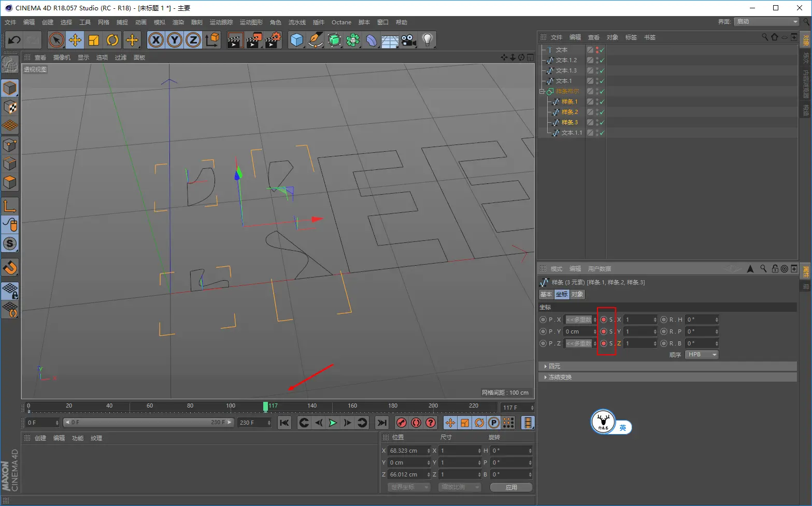The width and height of the screenshot is (812, 506).
Task: Toggle the X axis lock
Action: click(x=156, y=40)
